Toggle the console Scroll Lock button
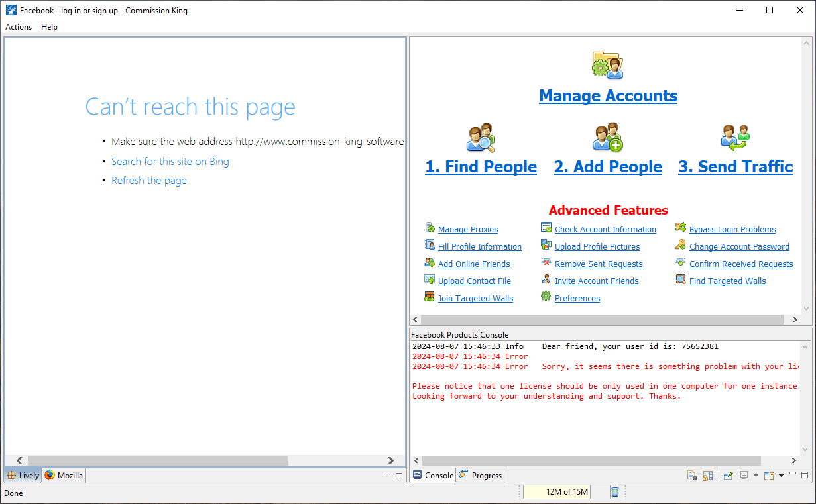Viewport: 816px width, 504px height. [708, 476]
